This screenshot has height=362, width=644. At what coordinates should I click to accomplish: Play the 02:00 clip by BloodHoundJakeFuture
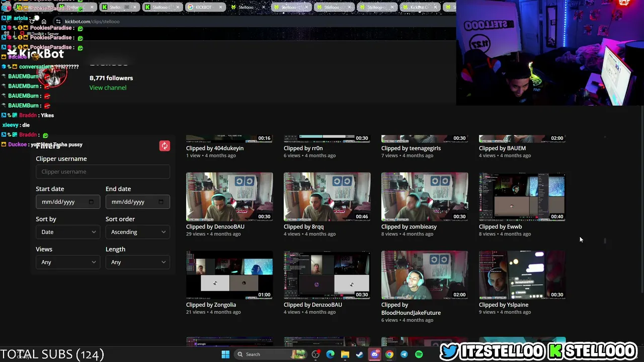pos(425,275)
